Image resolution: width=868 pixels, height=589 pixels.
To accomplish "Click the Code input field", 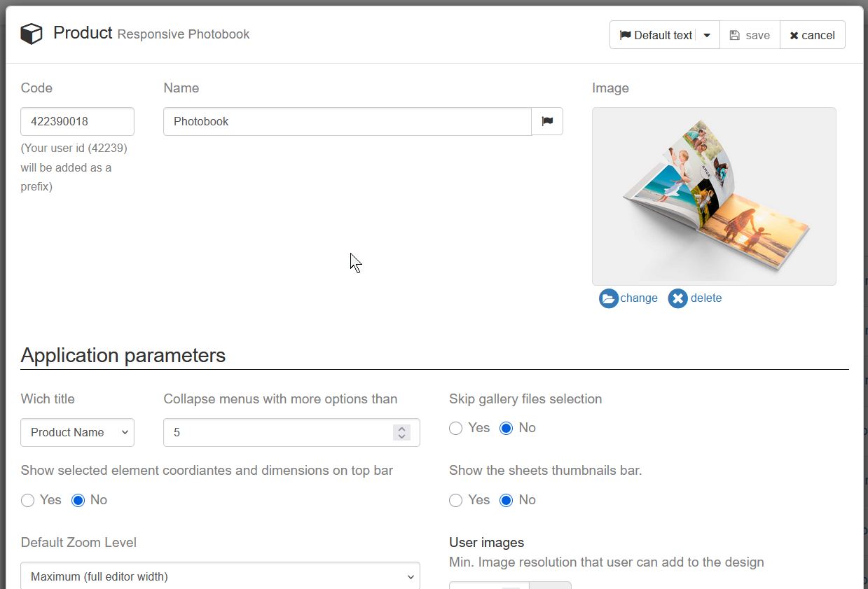I will 77,121.
